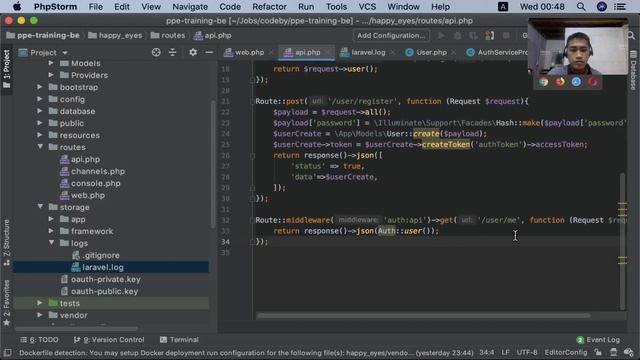This screenshot has height=360, width=640.
Task: Open the 6: TODO tool window
Action: coord(39,340)
